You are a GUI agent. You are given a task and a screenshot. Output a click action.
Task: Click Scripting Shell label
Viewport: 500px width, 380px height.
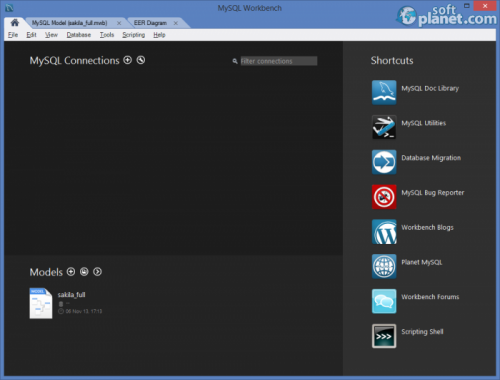click(422, 332)
